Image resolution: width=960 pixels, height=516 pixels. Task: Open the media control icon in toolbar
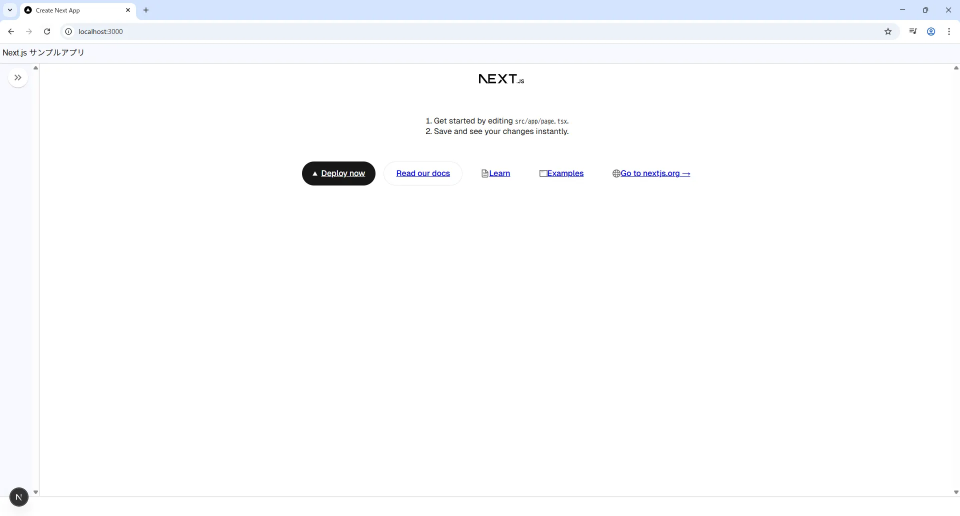pos(913,31)
